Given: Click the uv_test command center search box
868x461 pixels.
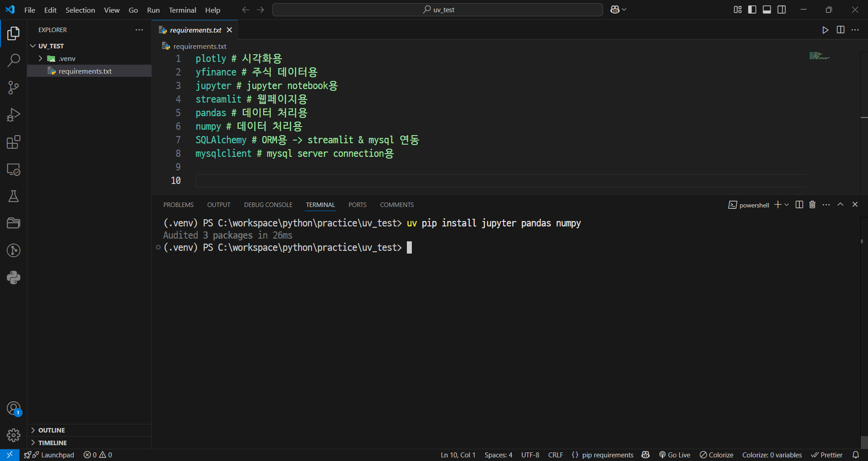Looking at the screenshot, I should point(437,9).
